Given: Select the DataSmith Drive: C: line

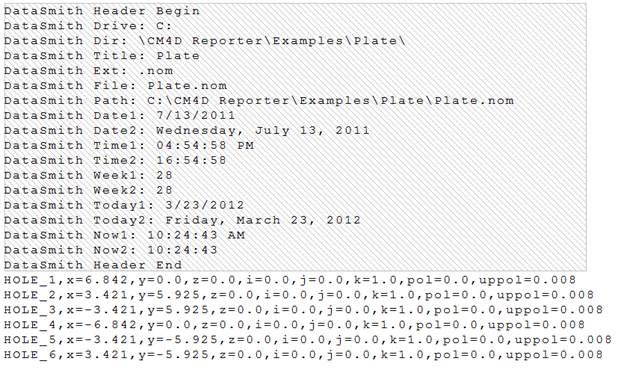Looking at the screenshot, I should (x=88, y=26).
